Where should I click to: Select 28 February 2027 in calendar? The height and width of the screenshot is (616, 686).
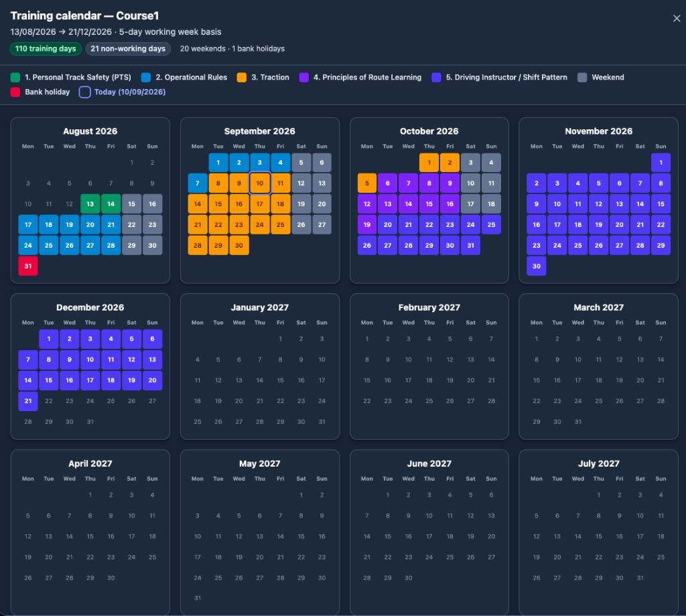click(x=491, y=400)
